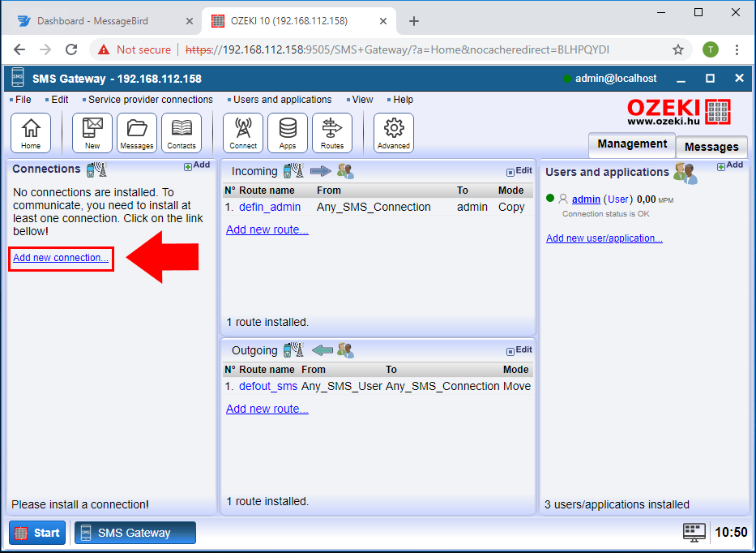Click '3 users/applications installed' status text
Screen dimensions: 756x553
[617, 504]
